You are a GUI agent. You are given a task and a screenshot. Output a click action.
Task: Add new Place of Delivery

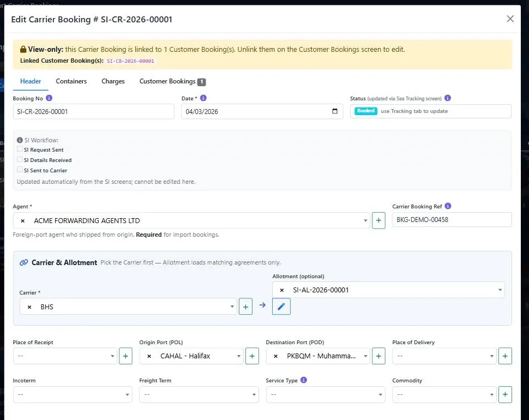[505, 356]
